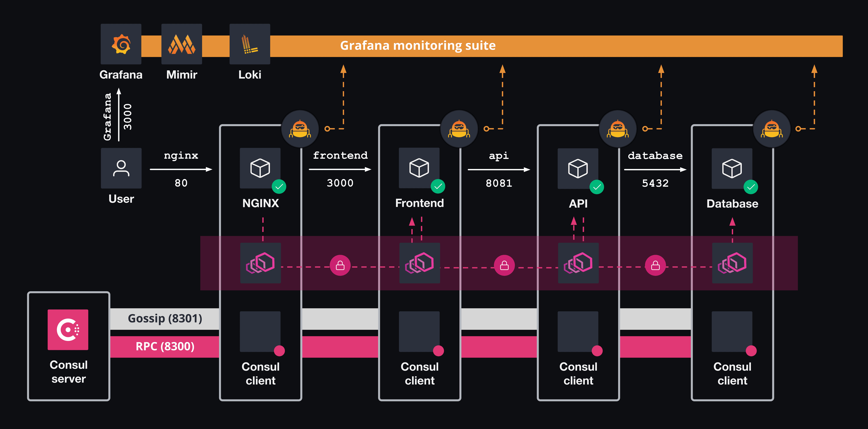Click the Grafana name label under logo
Viewport: 868px width, 429px height.
tap(121, 75)
